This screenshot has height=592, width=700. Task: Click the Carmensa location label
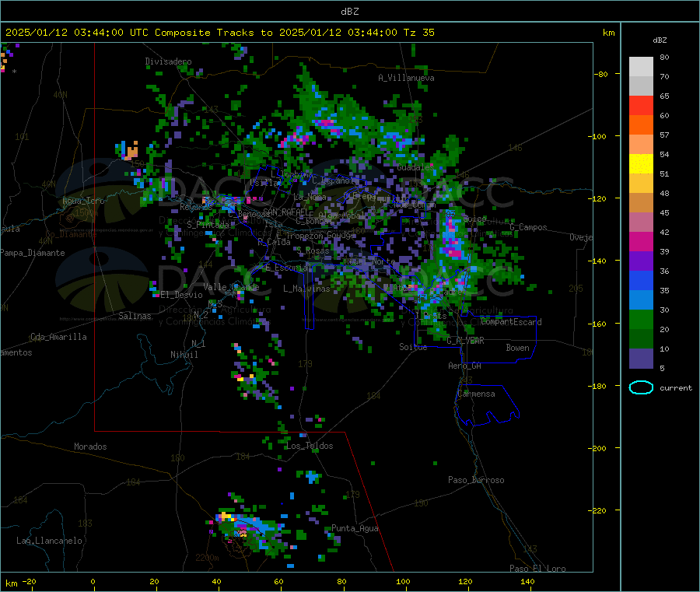(476, 394)
